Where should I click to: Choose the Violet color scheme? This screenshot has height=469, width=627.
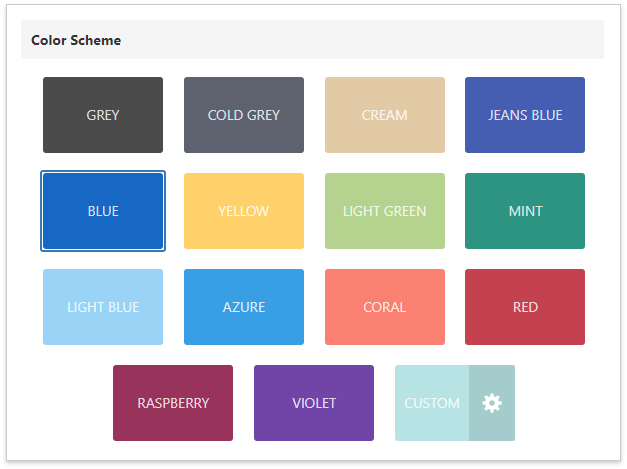pos(314,403)
